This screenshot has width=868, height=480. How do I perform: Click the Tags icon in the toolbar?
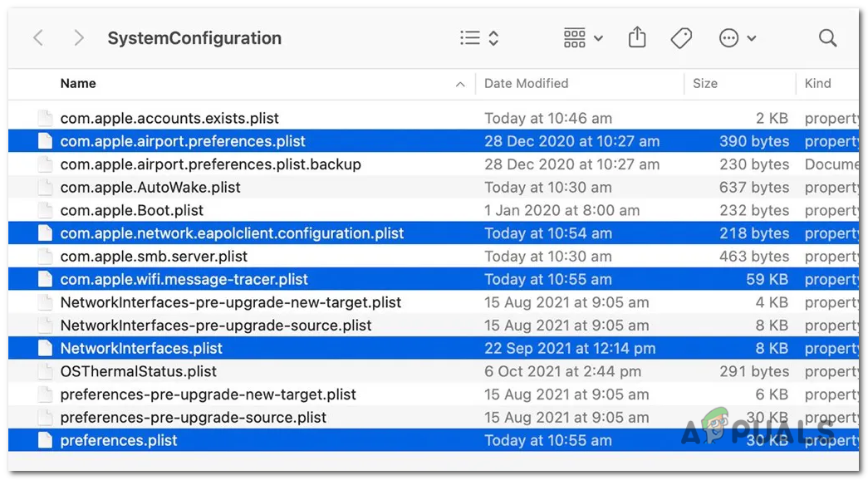coord(681,37)
